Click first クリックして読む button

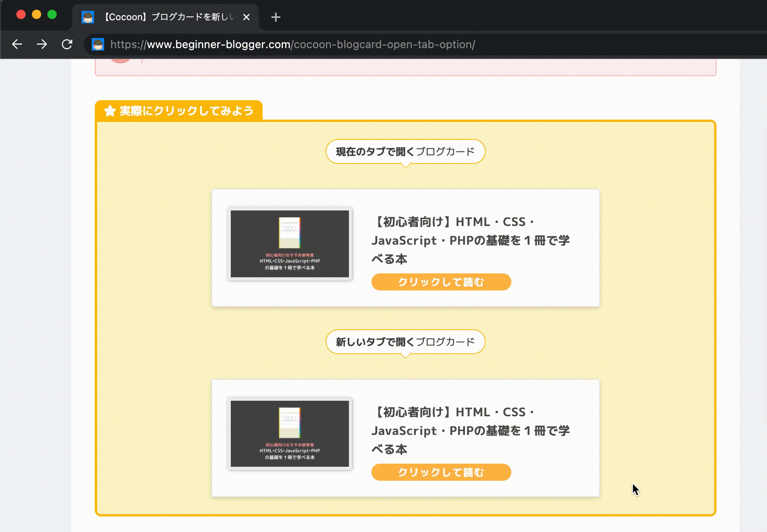(441, 282)
